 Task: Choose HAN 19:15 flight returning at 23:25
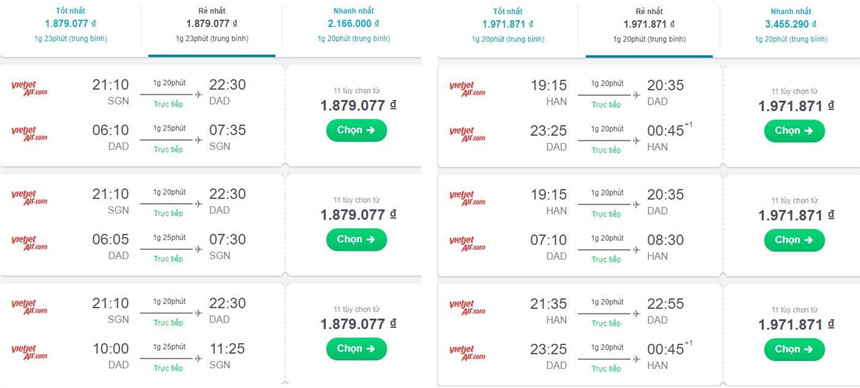(794, 131)
